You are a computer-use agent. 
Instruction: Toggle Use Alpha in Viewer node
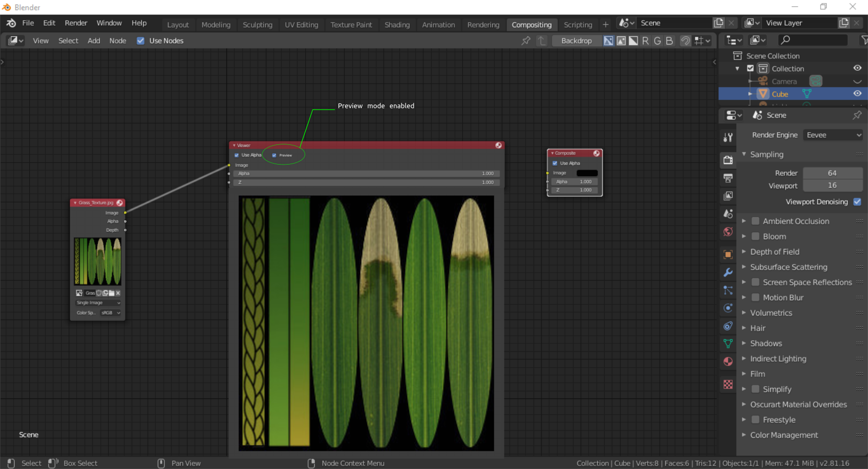click(237, 155)
